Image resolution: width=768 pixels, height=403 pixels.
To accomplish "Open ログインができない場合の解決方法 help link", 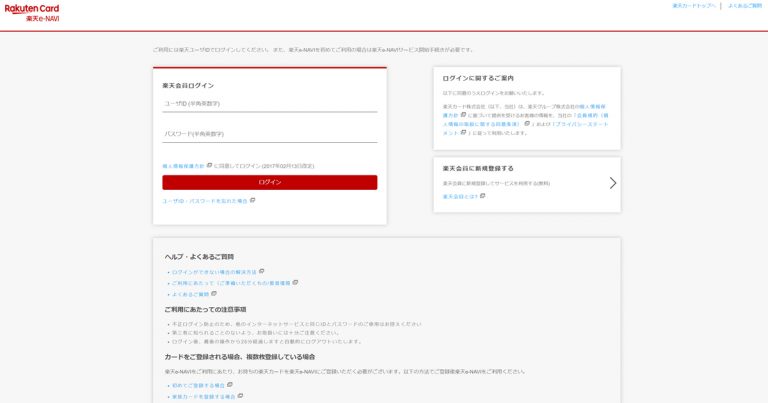I will [214, 271].
